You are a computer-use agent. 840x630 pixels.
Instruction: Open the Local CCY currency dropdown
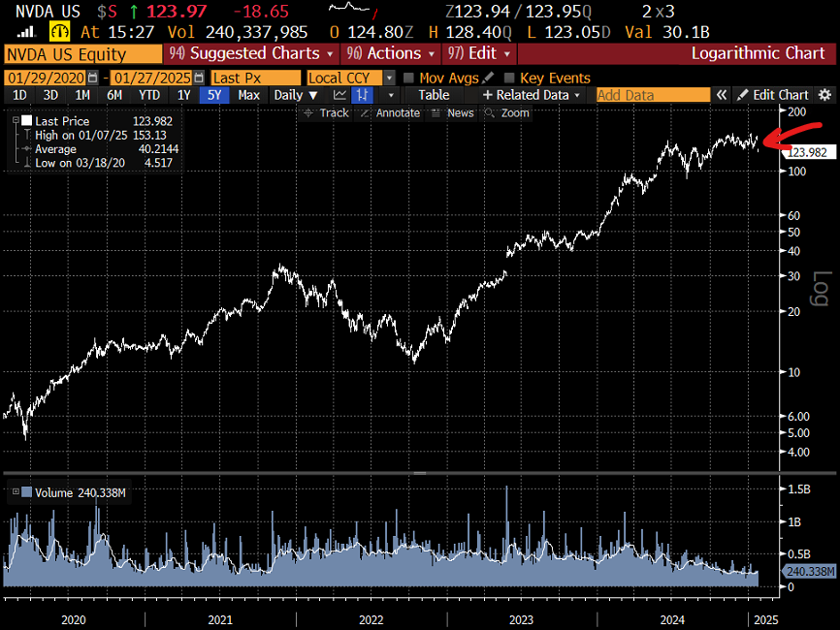click(x=345, y=78)
